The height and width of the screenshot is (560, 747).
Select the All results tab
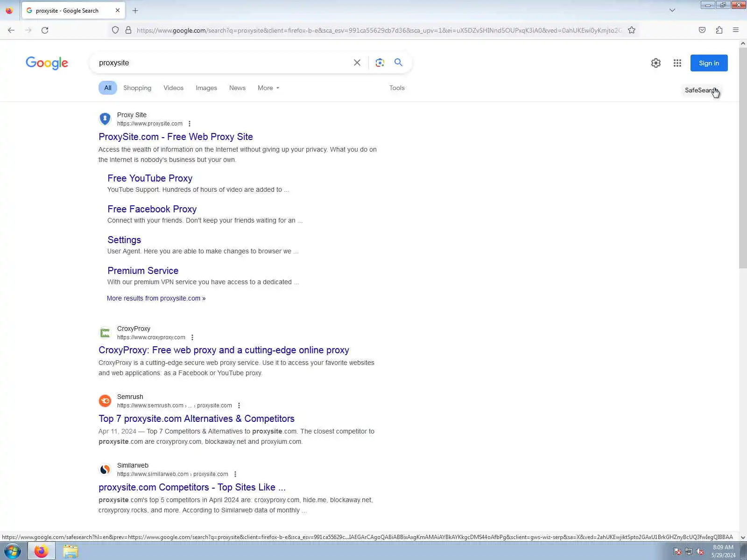click(x=108, y=88)
